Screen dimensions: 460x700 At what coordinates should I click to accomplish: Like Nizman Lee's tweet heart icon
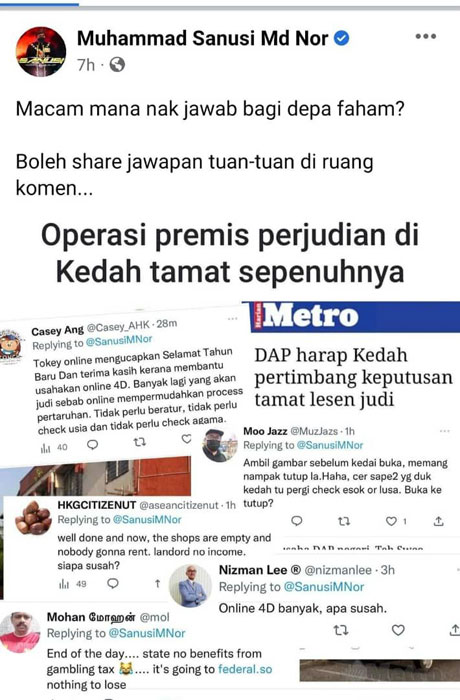pos(398,630)
